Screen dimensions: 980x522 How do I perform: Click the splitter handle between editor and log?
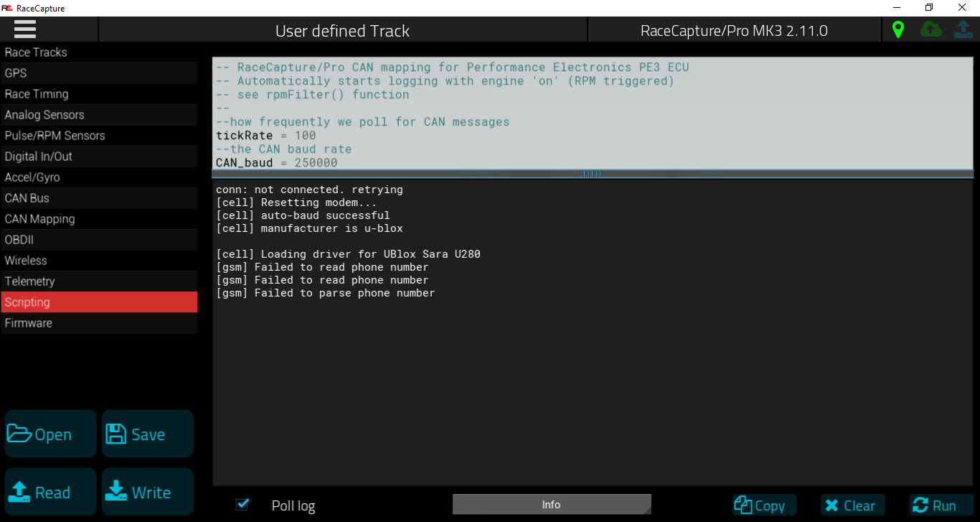(x=593, y=174)
